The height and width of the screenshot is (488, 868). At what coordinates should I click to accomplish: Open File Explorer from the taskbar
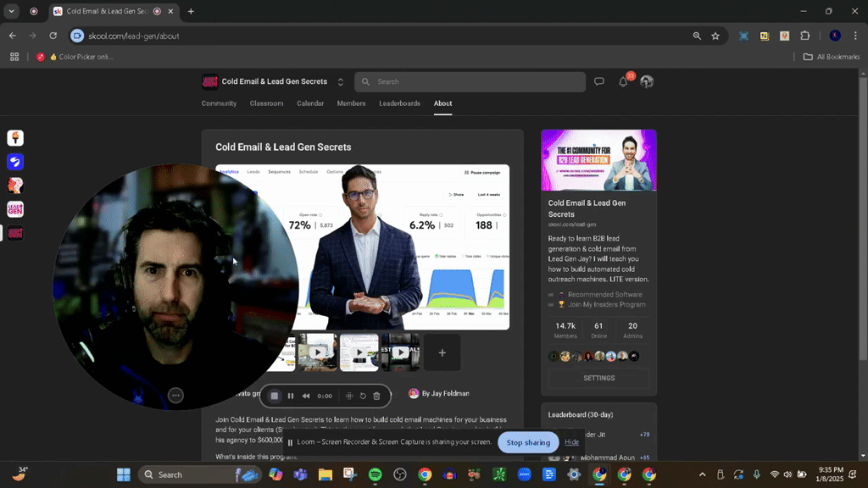[x=325, y=474]
